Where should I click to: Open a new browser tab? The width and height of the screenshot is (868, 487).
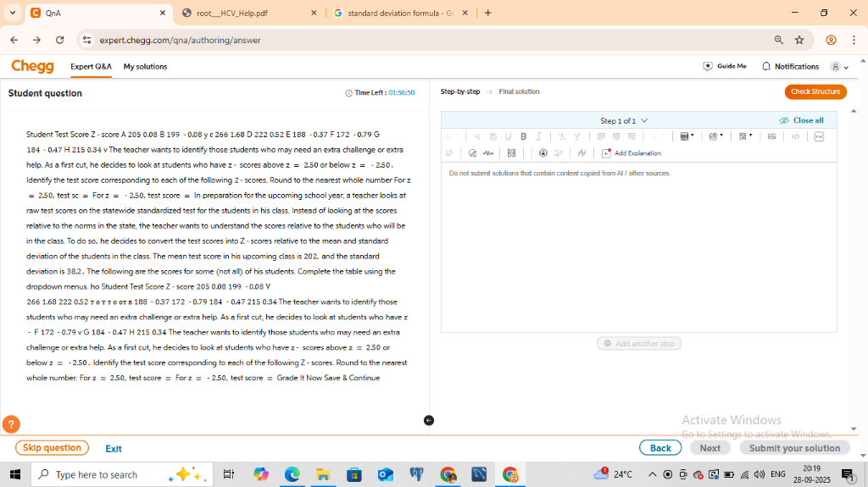[x=487, y=13]
